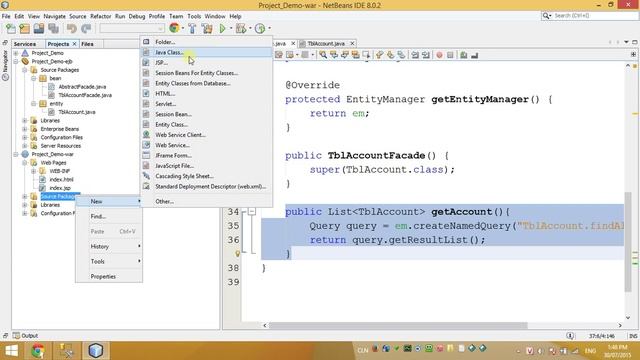Click the Save All toolbar icon
640x360 pixels.
tap(53, 28)
